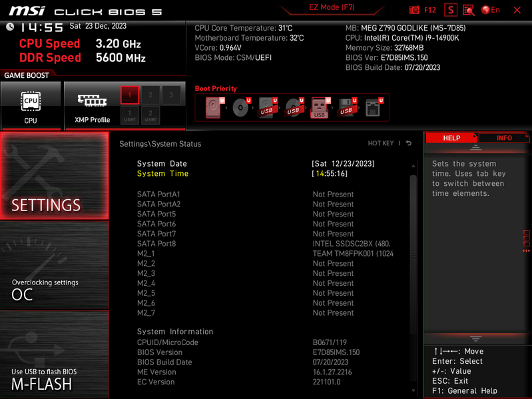The height and width of the screenshot is (399, 532).
Task: Click the CPU Speed 3.20 GHz readout
Action: pyautogui.click(x=80, y=43)
